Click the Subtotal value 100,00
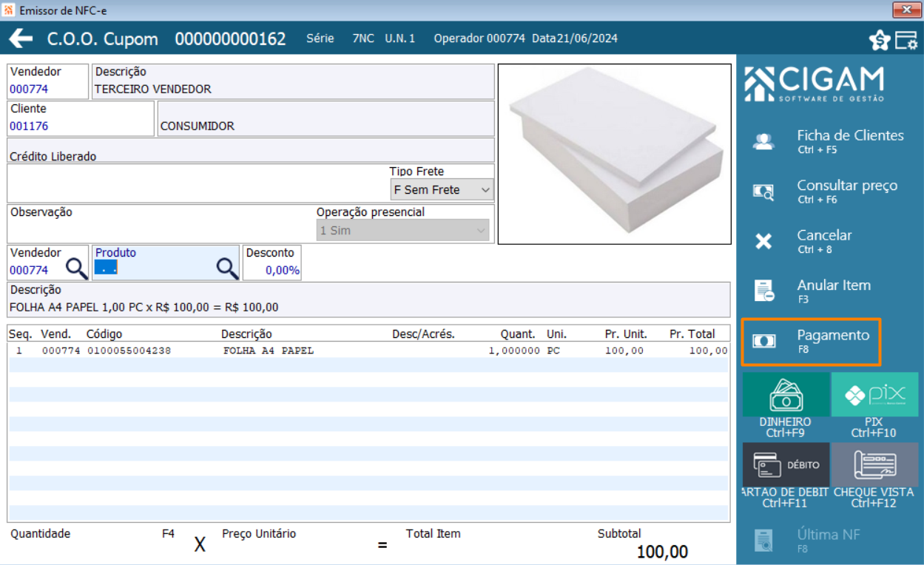This screenshot has height=565, width=924. (x=662, y=552)
